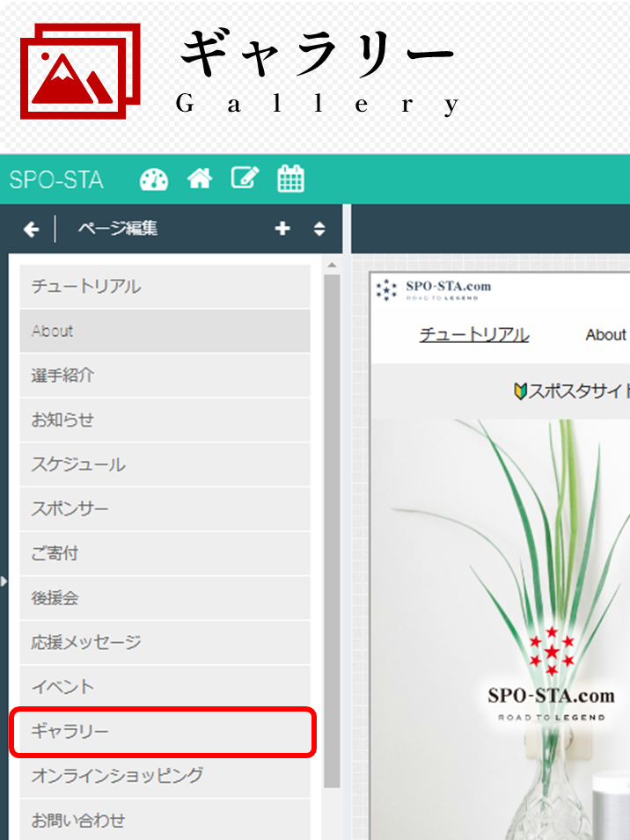Open the calendar icon in toolbar
This screenshot has height=840, width=630.
point(290,179)
